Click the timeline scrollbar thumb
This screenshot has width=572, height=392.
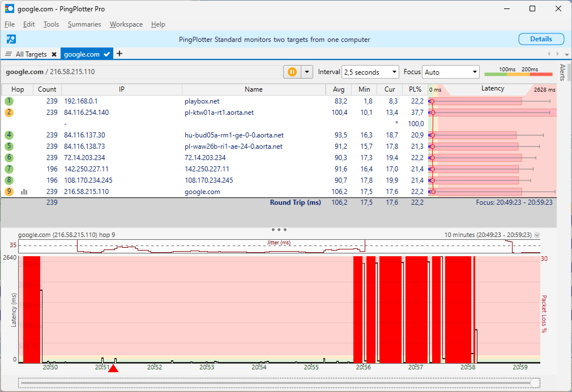click(535, 383)
